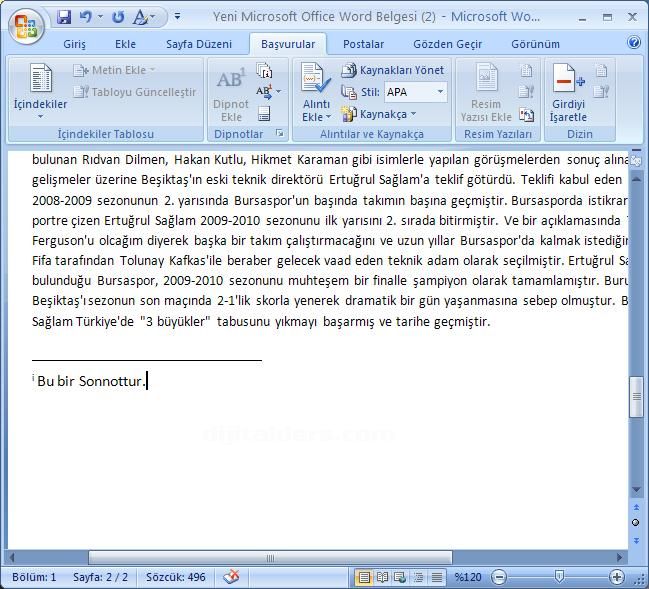649x589 pixels.
Task: Click the next footnote AB arrow icon
Action: point(264,92)
